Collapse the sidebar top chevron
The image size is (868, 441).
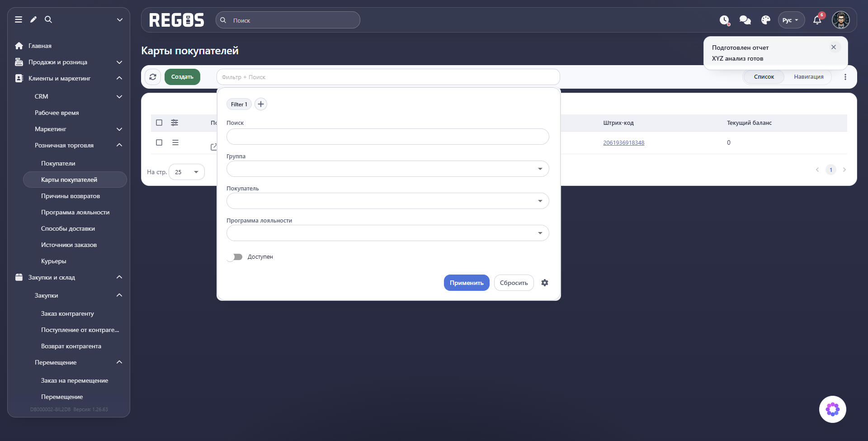(120, 19)
